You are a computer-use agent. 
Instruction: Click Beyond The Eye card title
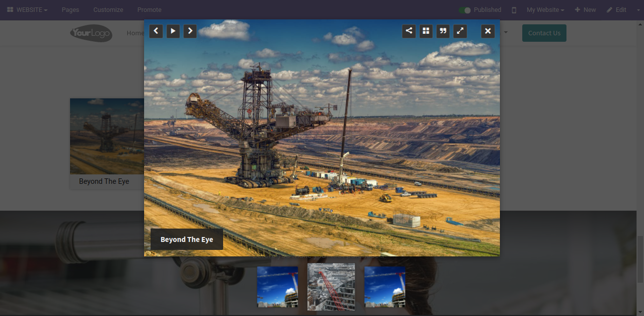point(104,181)
